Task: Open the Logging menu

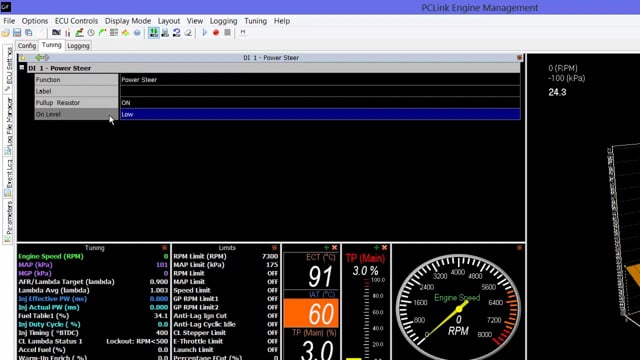Action: [x=223, y=21]
